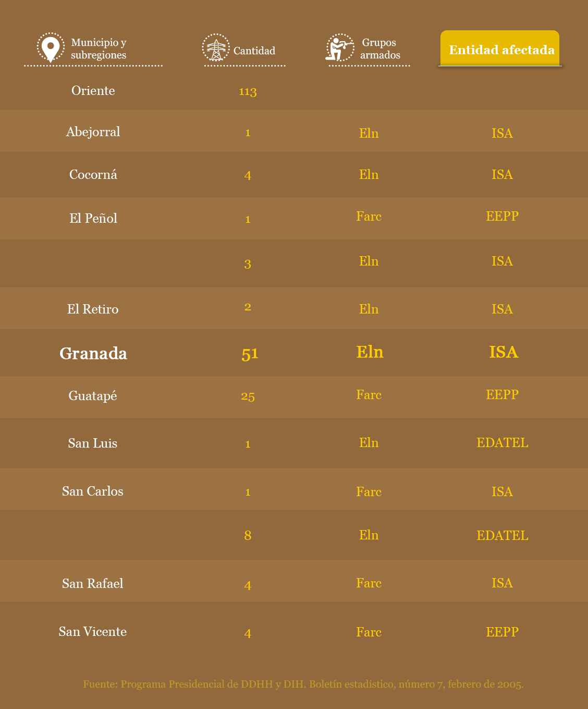Select the El Peñol row label

coord(93,218)
